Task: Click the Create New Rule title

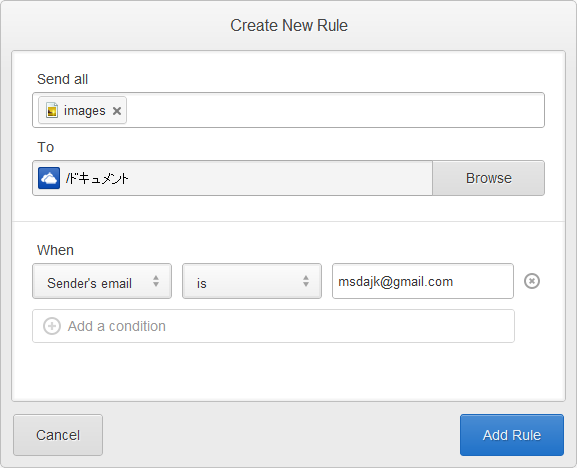Action: (x=289, y=25)
